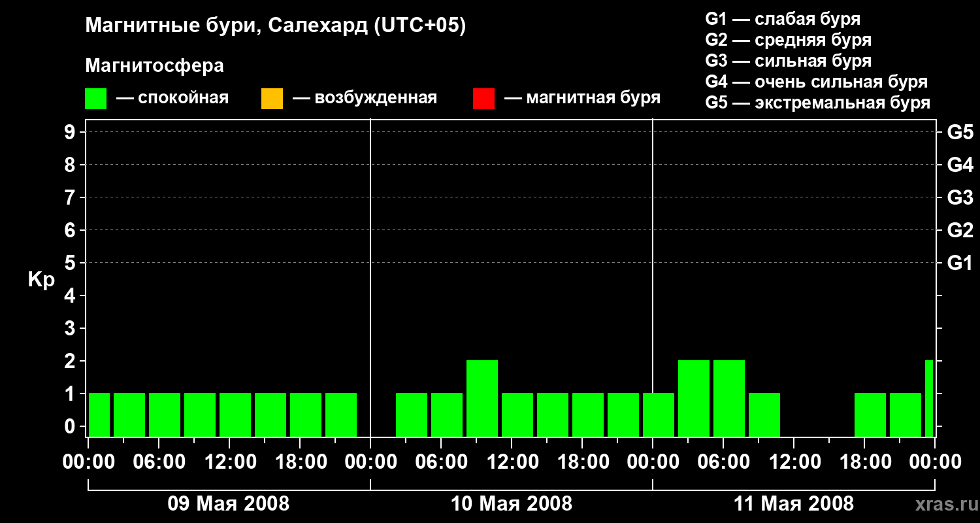Select the G2 label on the right axis

pos(960,230)
